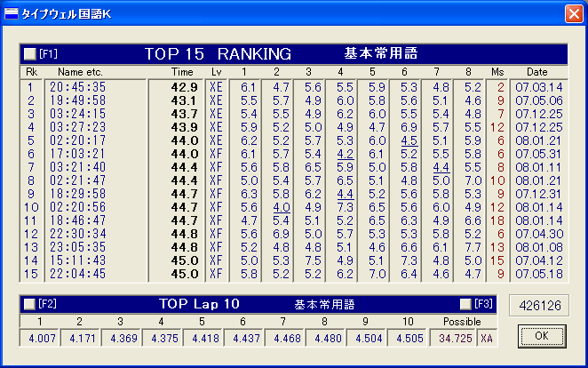The height and width of the screenshot is (368, 588).
Task: Click rank 6 name 17:03:21
Action: tap(78, 154)
